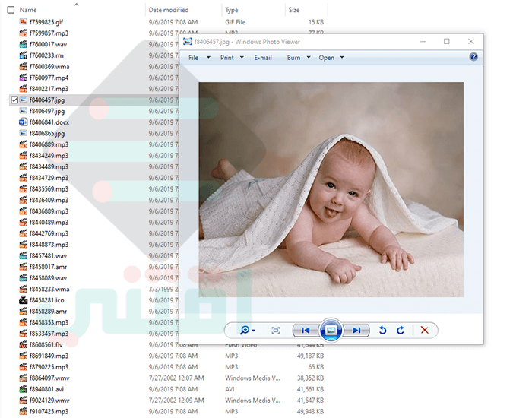Click the Photo Viewer title bar icon
Screen dimensions: 532x418
[x=187, y=42]
